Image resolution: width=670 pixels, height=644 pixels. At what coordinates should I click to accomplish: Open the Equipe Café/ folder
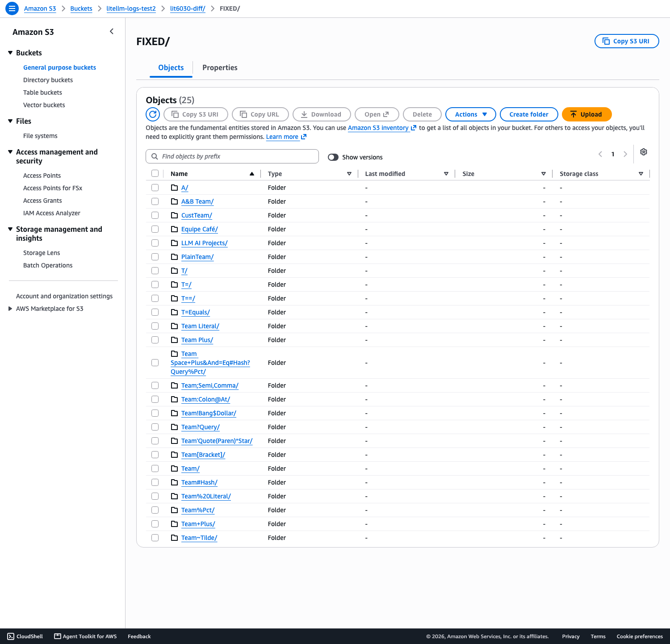tap(200, 229)
